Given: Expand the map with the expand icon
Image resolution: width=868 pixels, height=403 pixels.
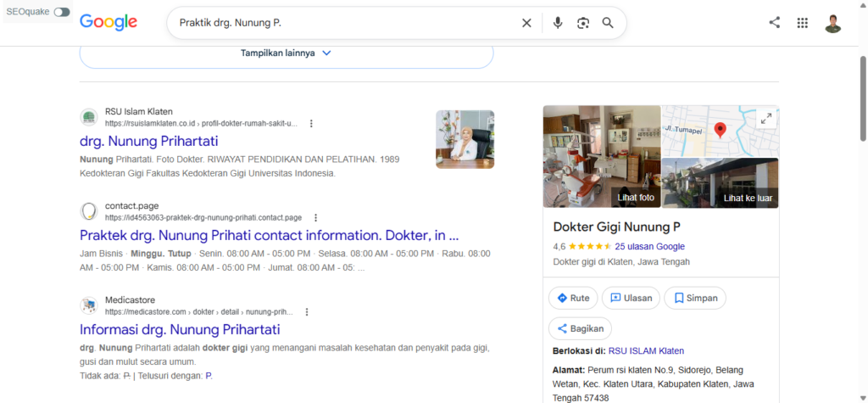Looking at the screenshot, I should tap(766, 118).
